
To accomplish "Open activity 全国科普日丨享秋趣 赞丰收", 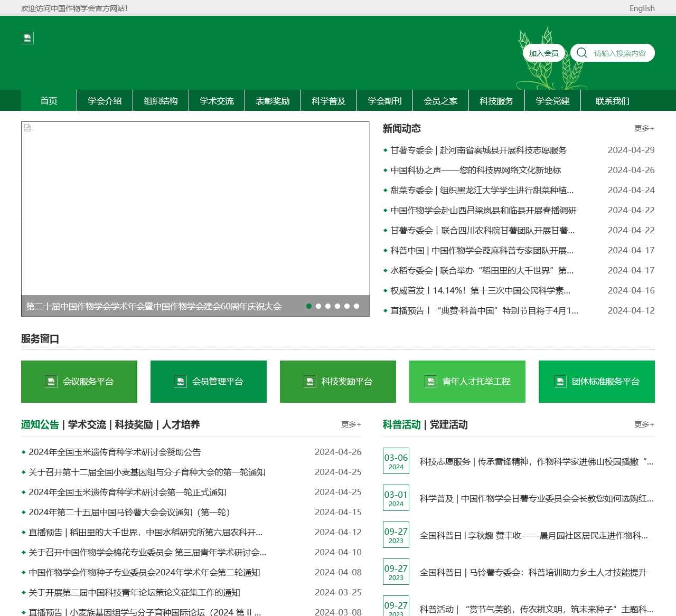I will [533, 535].
